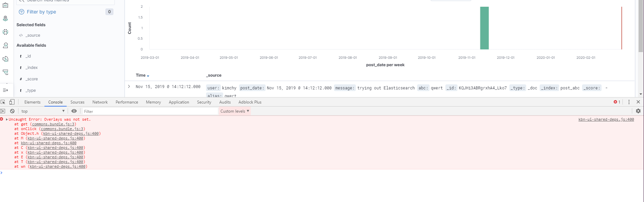Click the green histogram bar for November
The image size is (644, 202).
(x=484, y=28)
